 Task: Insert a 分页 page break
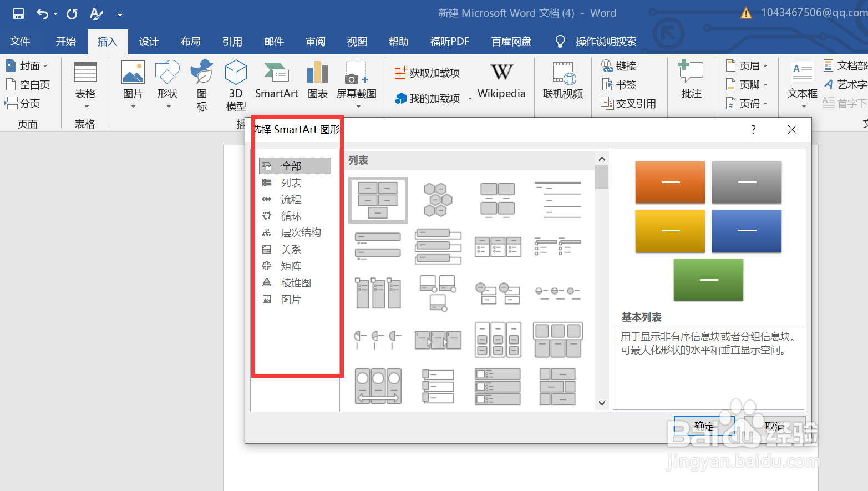[x=23, y=104]
